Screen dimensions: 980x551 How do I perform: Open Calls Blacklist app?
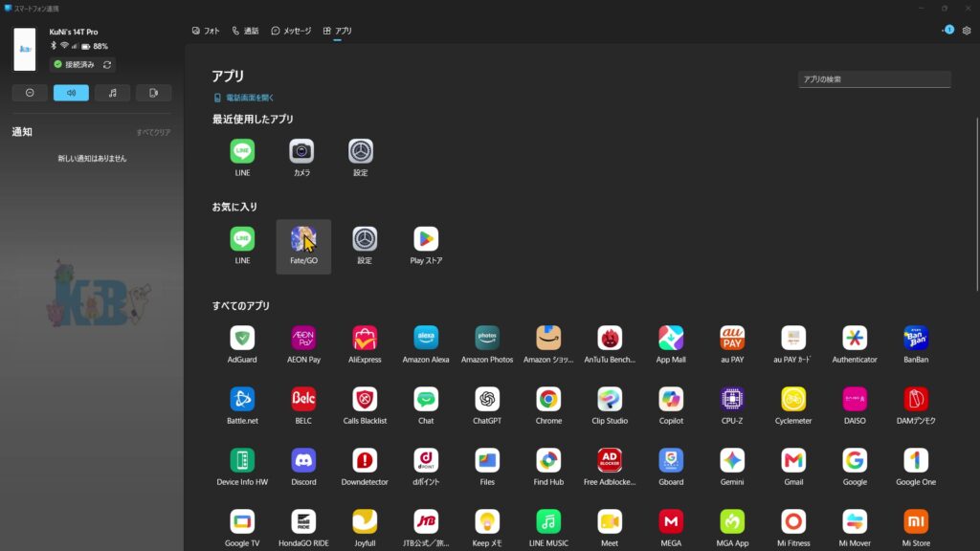(365, 399)
